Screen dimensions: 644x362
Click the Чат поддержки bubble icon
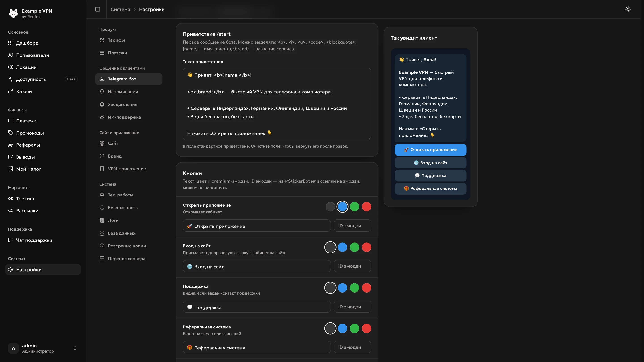[x=11, y=240]
